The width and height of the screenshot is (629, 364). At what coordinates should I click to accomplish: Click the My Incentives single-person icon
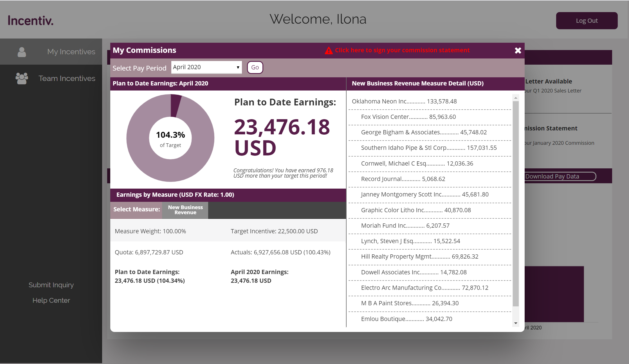point(22,52)
